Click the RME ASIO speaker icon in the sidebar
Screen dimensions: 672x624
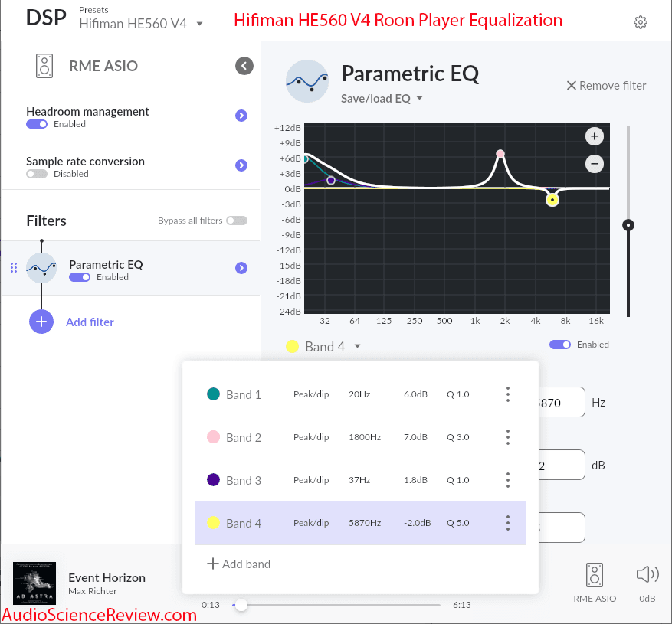[x=44, y=66]
